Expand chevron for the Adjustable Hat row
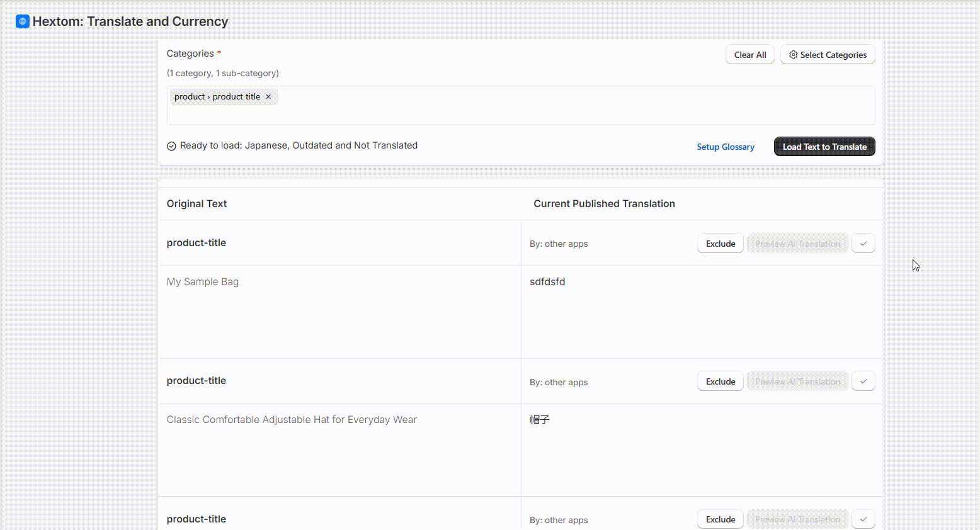Viewport: 980px width, 530px height. tap(863, 381)
